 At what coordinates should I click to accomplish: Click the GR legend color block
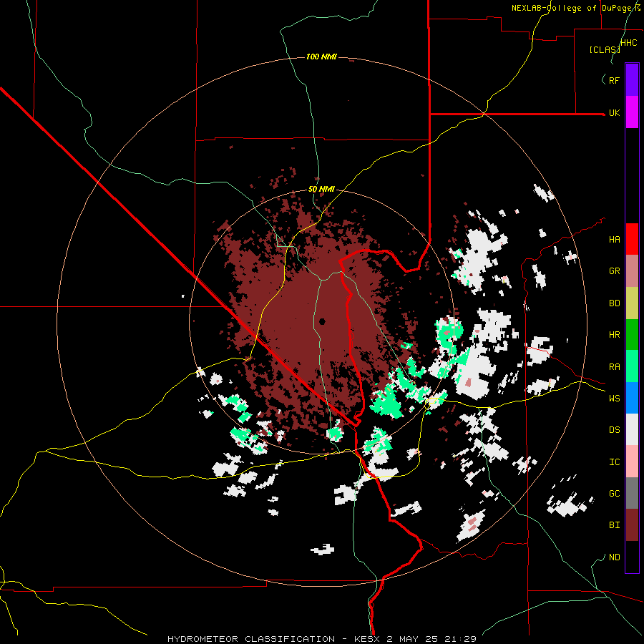click(x=632, y=270)
